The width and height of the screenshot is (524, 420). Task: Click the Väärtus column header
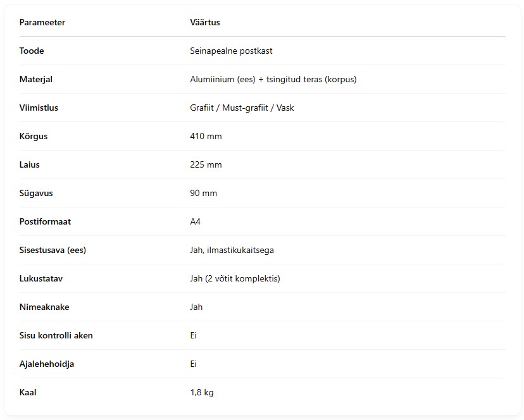[x=205, y=22]
